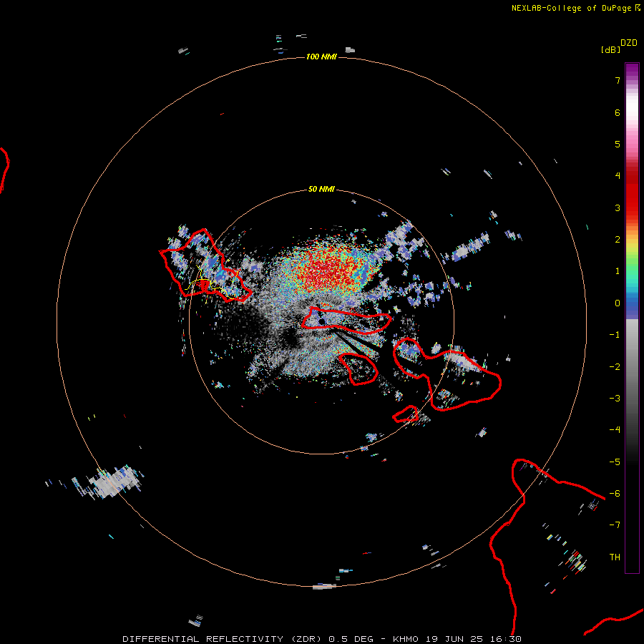Click the 6 tick label on legend
This screenshot has height=644, width=644.
coord(618,112)
